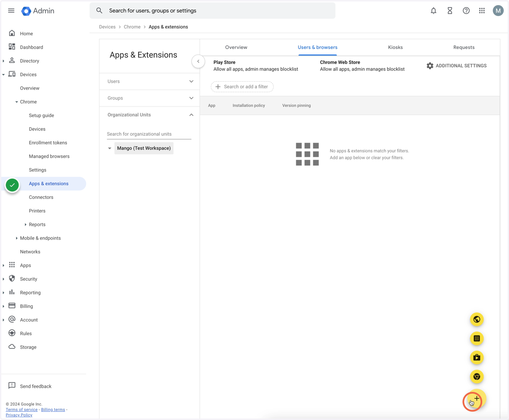Click the Version pinning column header
This screenshot has width=509, height=420.
pyautogui.click(x=296, y=106)
